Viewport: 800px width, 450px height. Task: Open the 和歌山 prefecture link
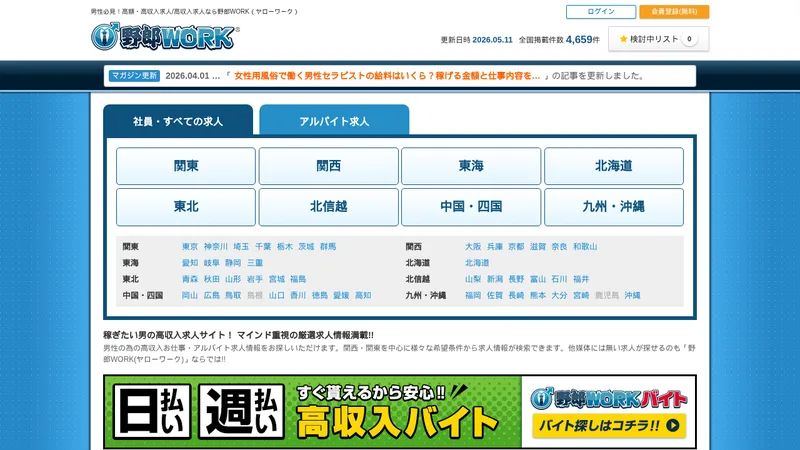(585, 246)
